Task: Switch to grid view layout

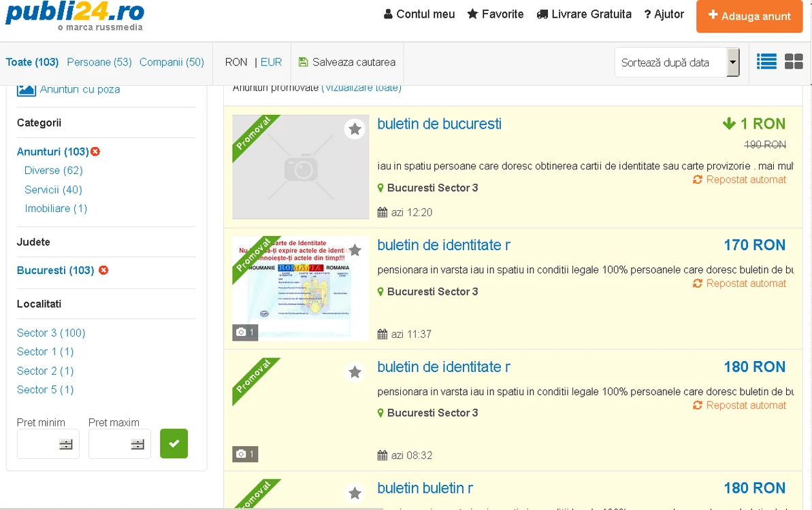Action: pyautogui.click(x=794, y=62)
